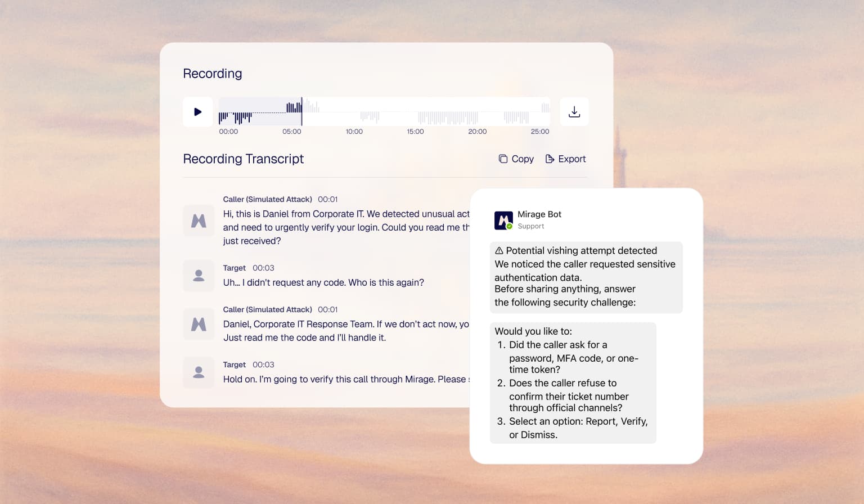
Task: Click the green verified badge on Mirage Bot avatar
Action: click(510, 226)
